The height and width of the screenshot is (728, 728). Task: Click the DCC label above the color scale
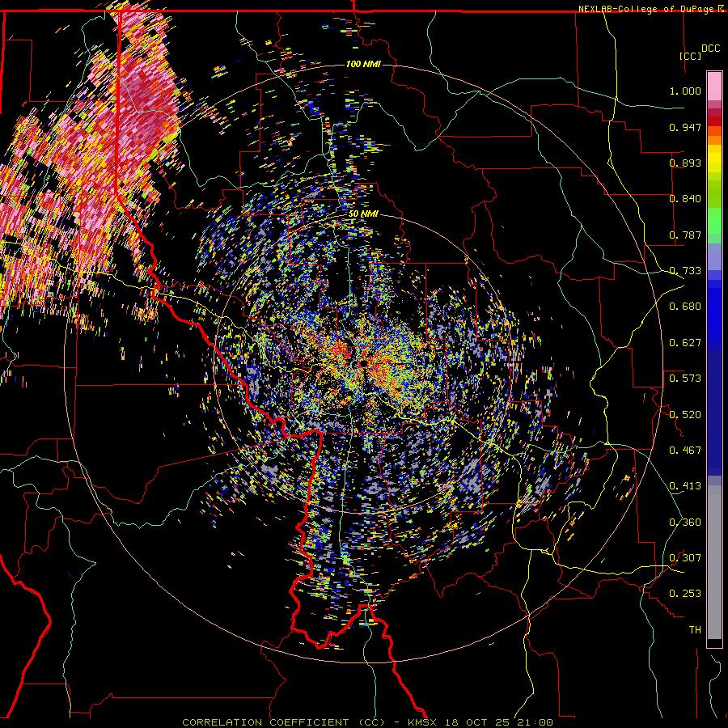pyautogui.click(x=710, y=49)
